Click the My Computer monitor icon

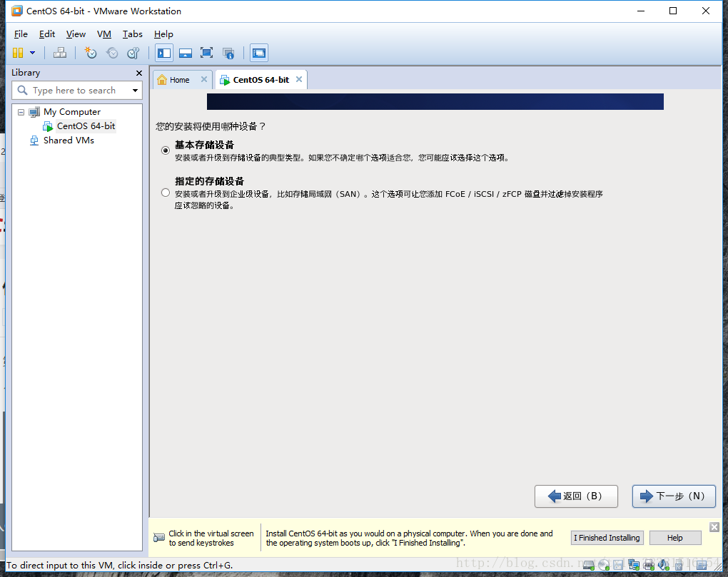pyautogui.click(x=34, y=112)
